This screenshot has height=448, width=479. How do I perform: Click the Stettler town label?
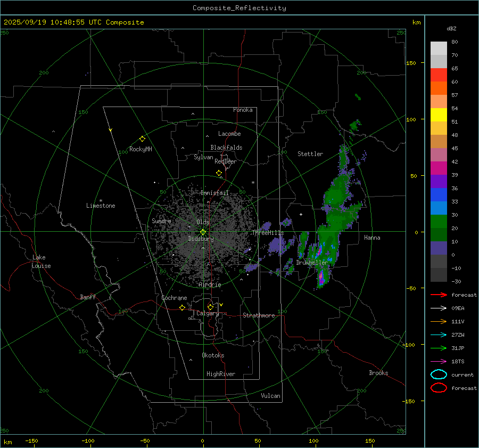click(x=310, y=154)
